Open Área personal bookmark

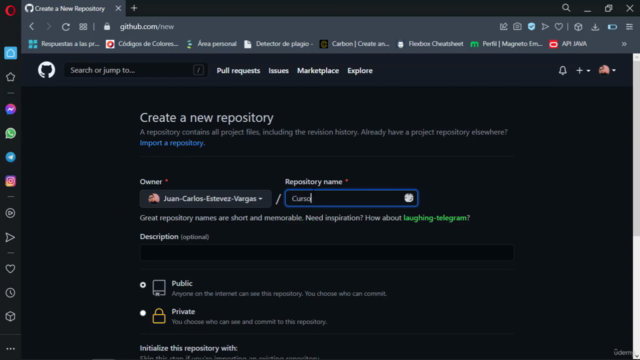point(211,44)
